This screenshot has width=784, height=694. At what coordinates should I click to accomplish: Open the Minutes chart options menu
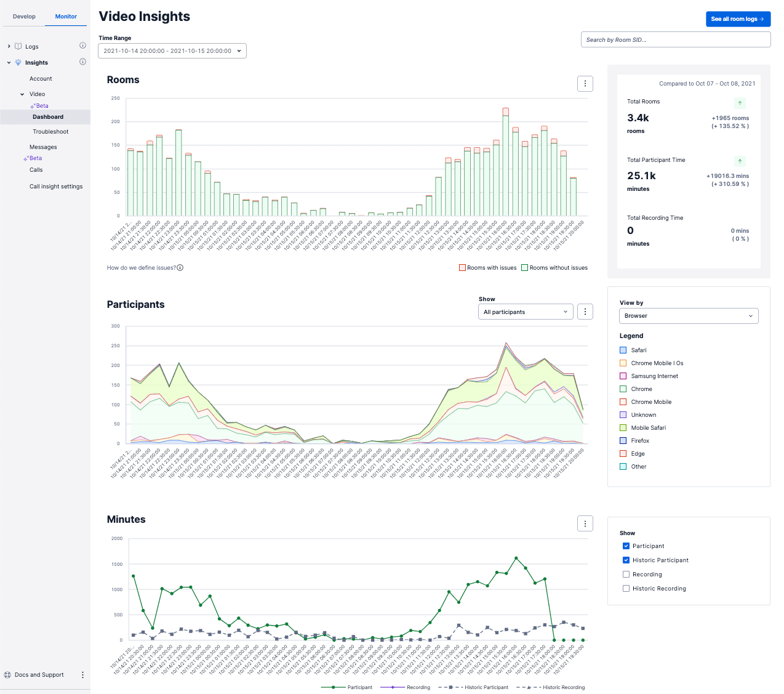[585, 523]
